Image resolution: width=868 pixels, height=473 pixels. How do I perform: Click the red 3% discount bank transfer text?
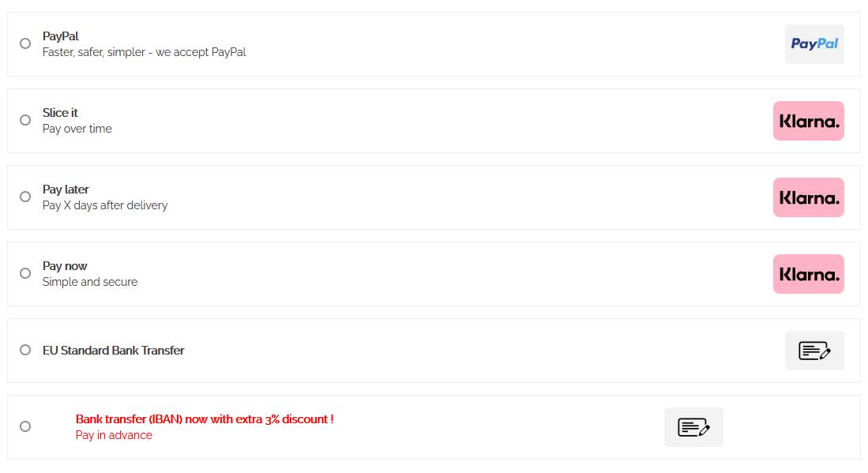pyautogui.click(x=205, y=419)
